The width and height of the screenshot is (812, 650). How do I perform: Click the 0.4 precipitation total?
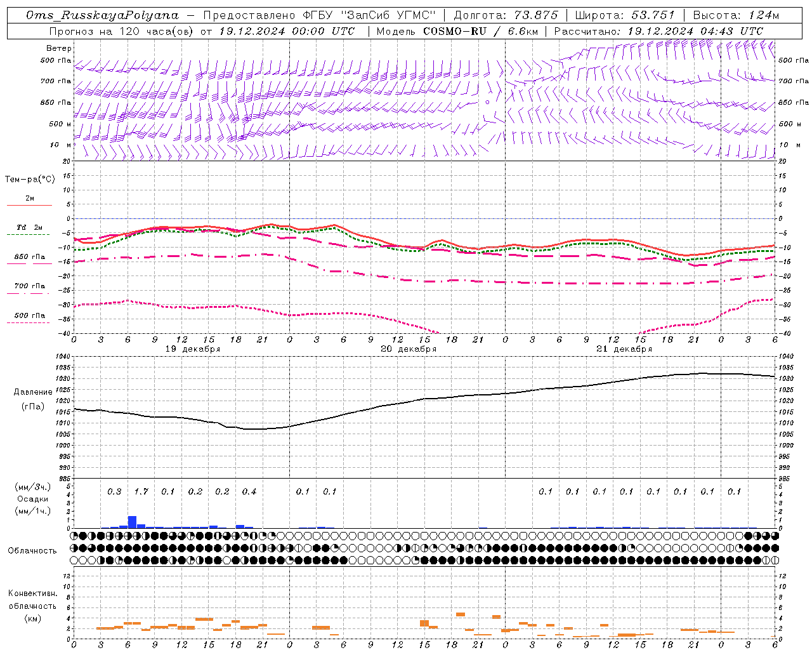[x=249, y=491]
